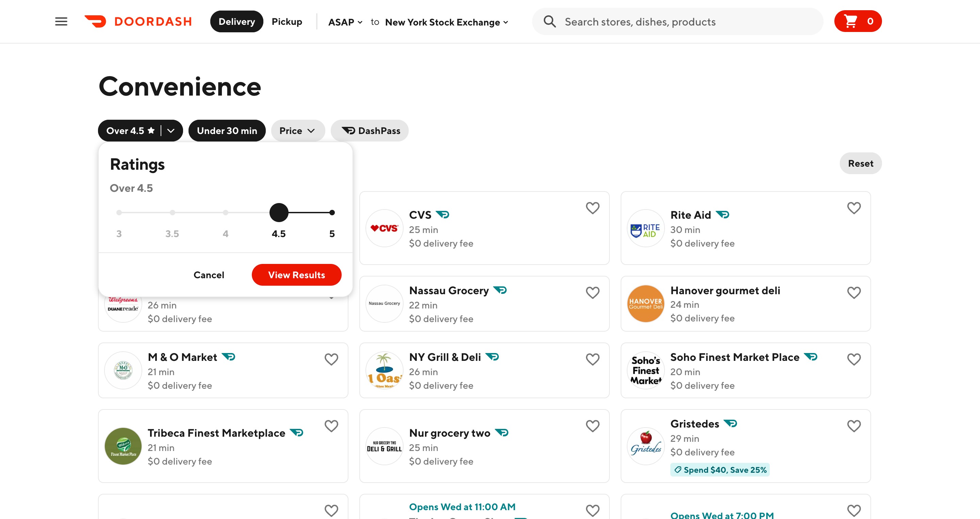Save Hanover gourmet deli to favorites

pos(854,293)
